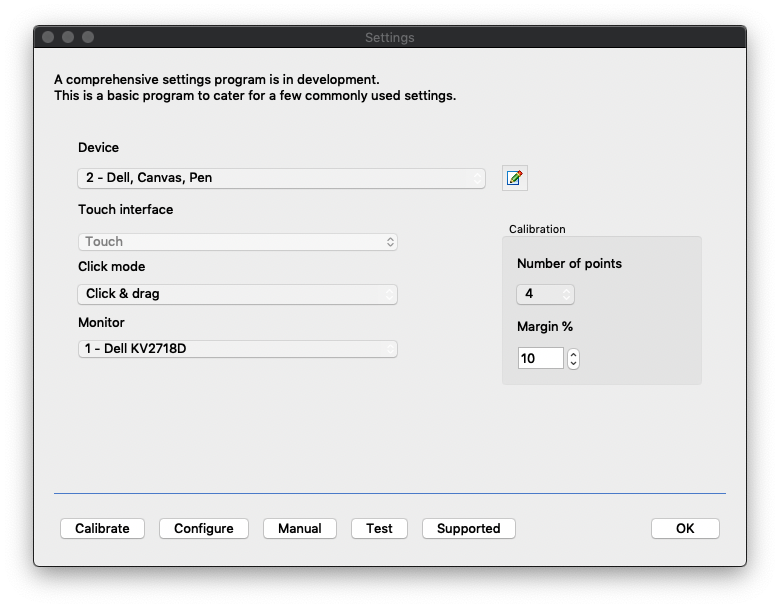Image resolution: width=780 pixels, height=608 pixels.
Task: Click the Click mode label
Action: pyautogui.click(x=111, y=267)
